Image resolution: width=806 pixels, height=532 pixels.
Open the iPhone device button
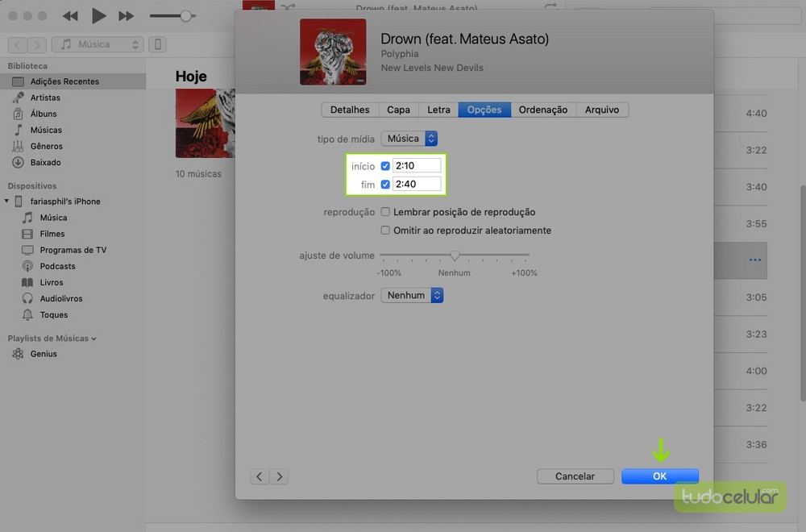[x=159, y=44]
